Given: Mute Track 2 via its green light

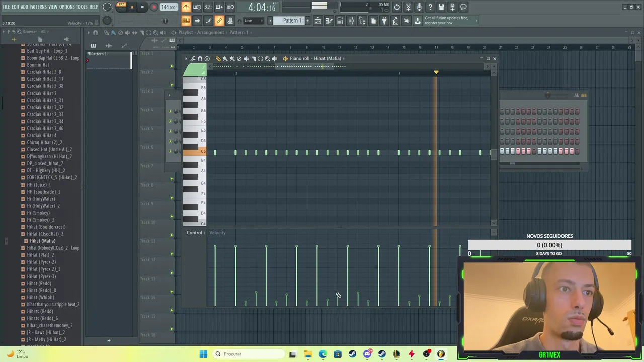Looking at the screenshot, I should 172,85.
